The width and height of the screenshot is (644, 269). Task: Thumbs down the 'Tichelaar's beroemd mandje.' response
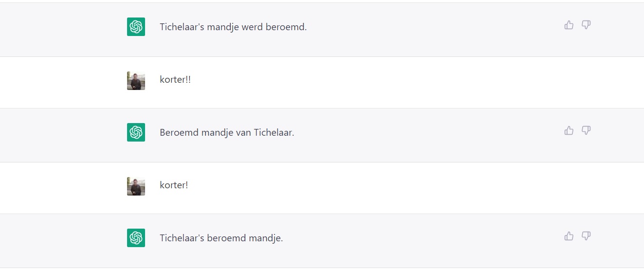[586, 236]
